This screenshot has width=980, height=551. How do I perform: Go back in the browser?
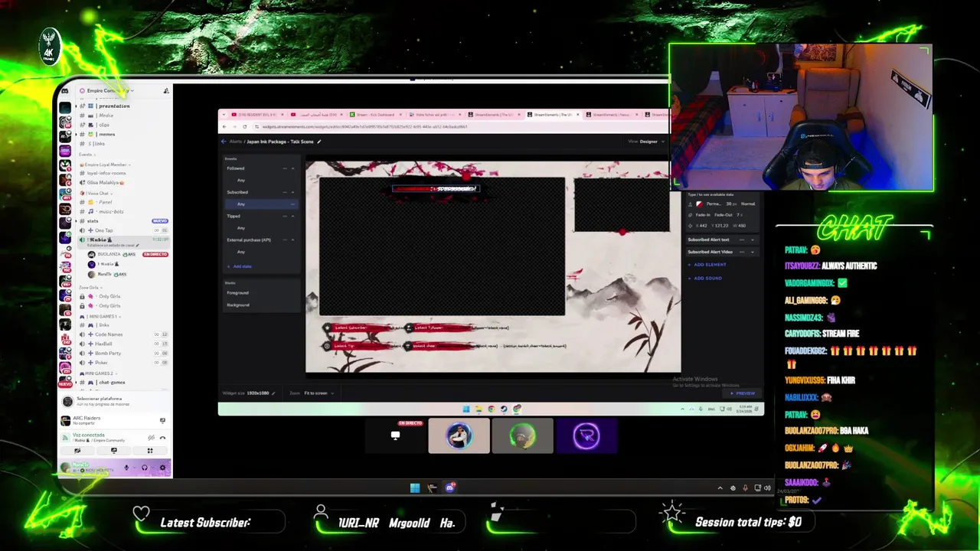click(x=224, y=127)
